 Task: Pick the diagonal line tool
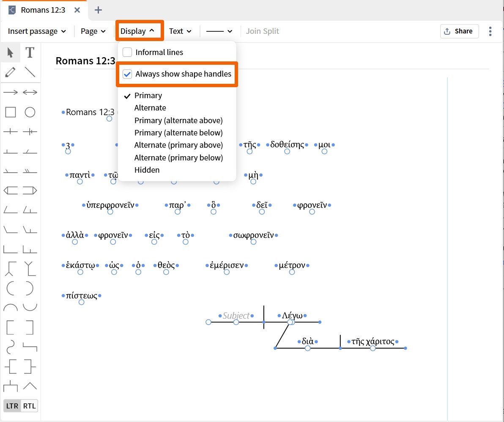30,72
